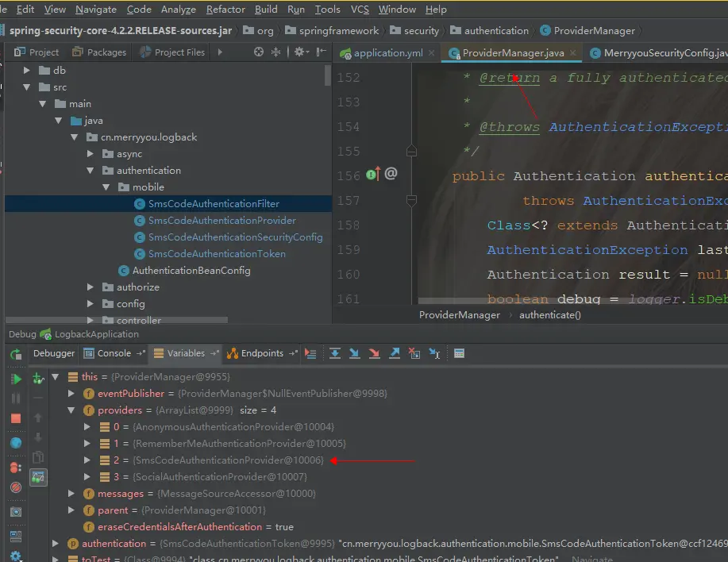Click the Step Into icon
Viewport: 728px width, 562px height.
coord(354,353)
